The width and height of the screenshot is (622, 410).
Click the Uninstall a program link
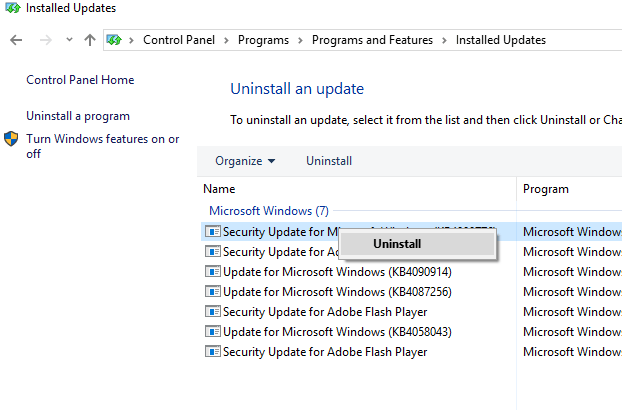pos(78,116)
